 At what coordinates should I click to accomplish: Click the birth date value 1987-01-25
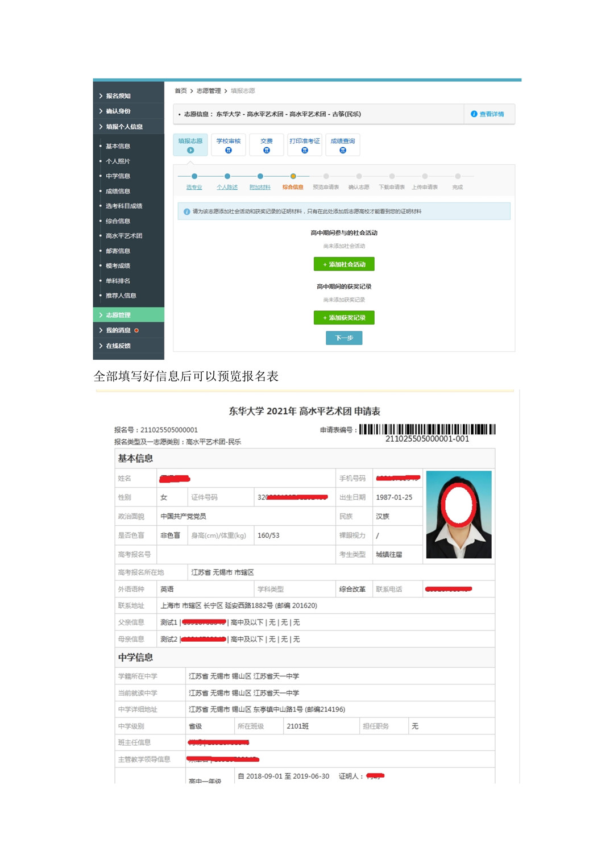[394, 497]
